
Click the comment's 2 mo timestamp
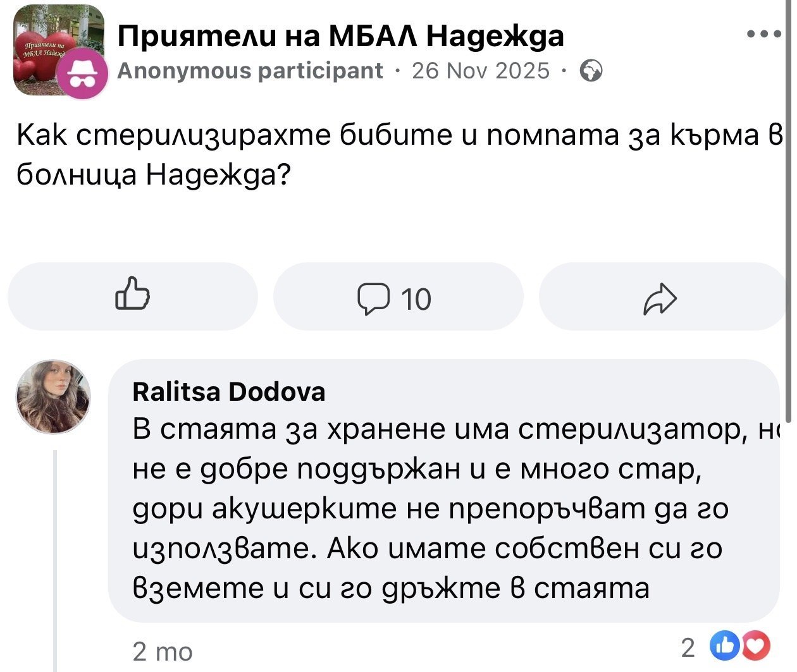pyautogui.click(x=163, y=651)
